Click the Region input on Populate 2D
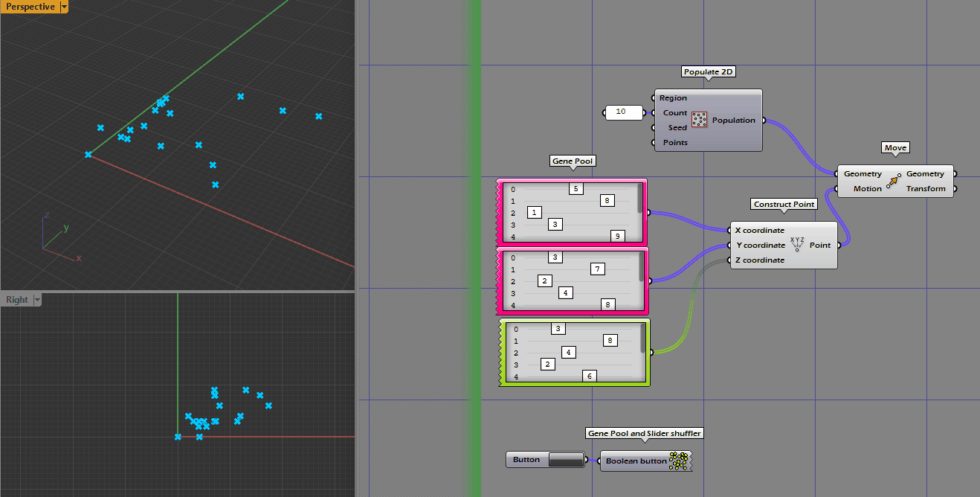The height and width of the screenshot is (497, 980). [x=673, y=98]
